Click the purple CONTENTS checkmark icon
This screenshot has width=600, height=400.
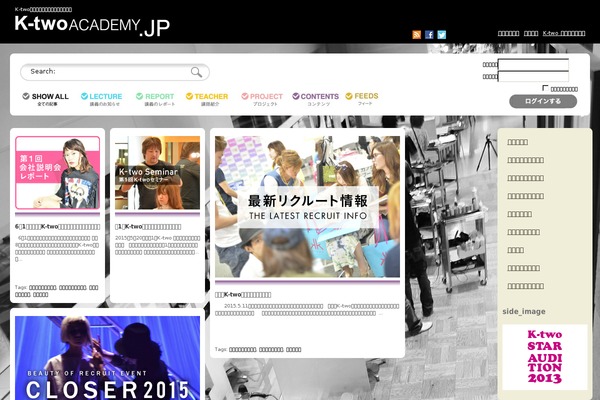point(295,96)
